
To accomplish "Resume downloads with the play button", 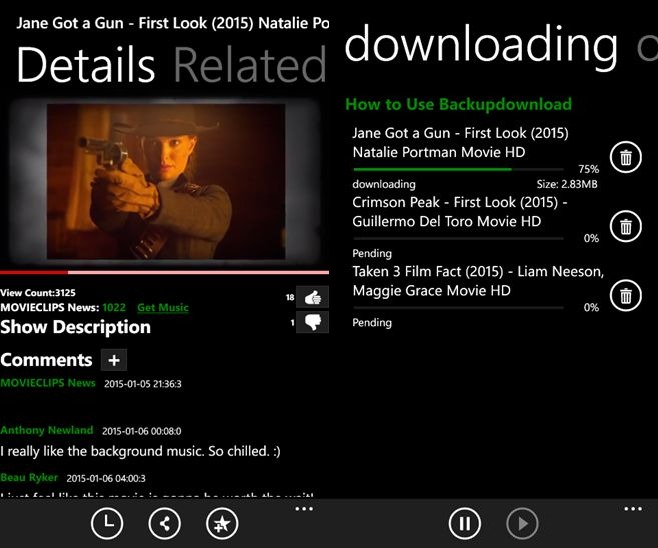I will (x=522, y=523).
